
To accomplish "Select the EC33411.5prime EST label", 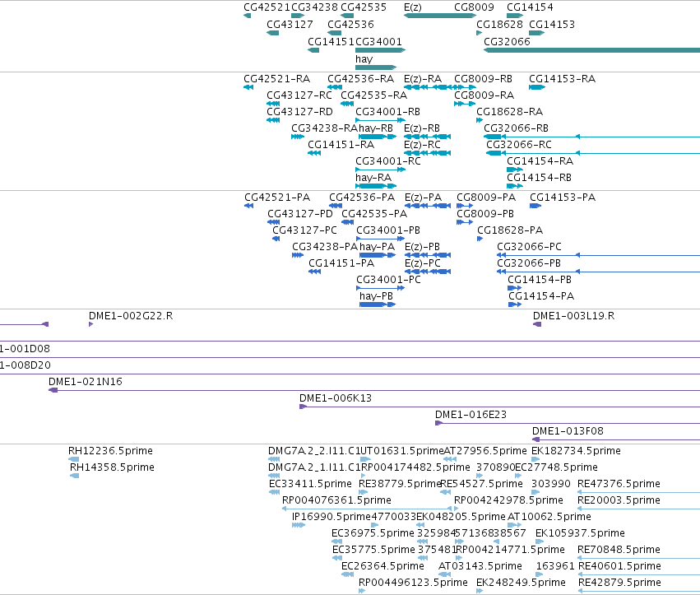I will coord(310,484).
